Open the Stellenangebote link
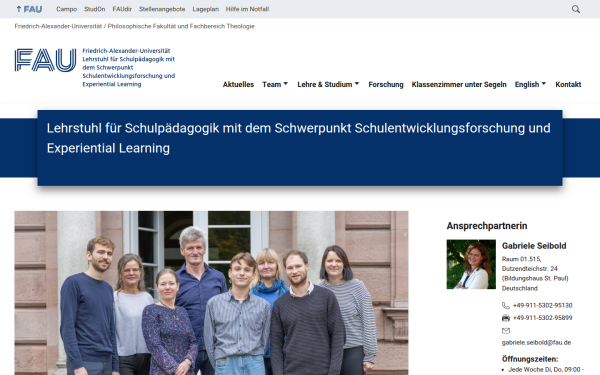Screen dimensions: 600x375 click(162, 9)
